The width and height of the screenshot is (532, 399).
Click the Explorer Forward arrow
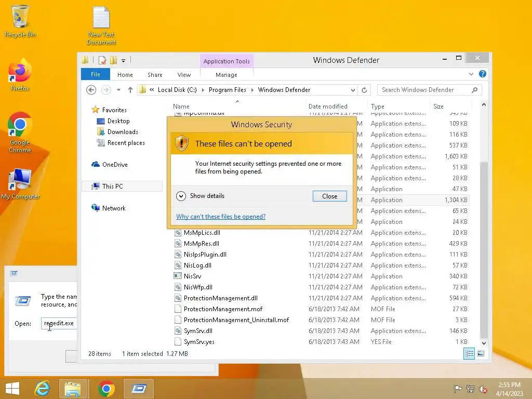106,90
